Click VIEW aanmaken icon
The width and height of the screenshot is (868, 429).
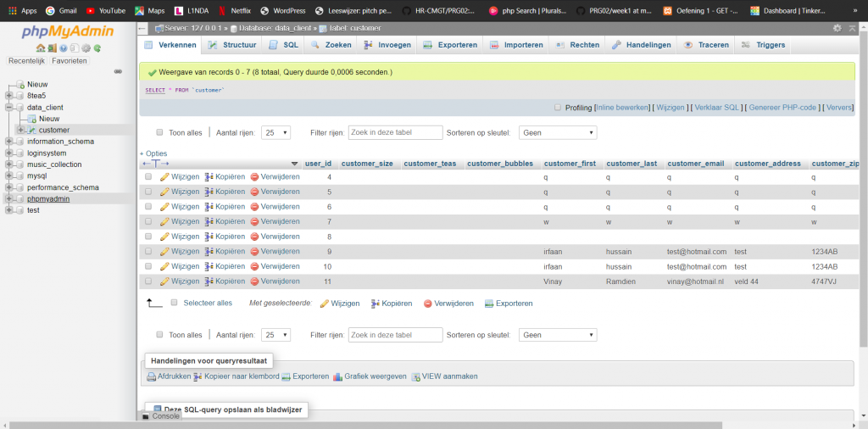coord(415,376)
